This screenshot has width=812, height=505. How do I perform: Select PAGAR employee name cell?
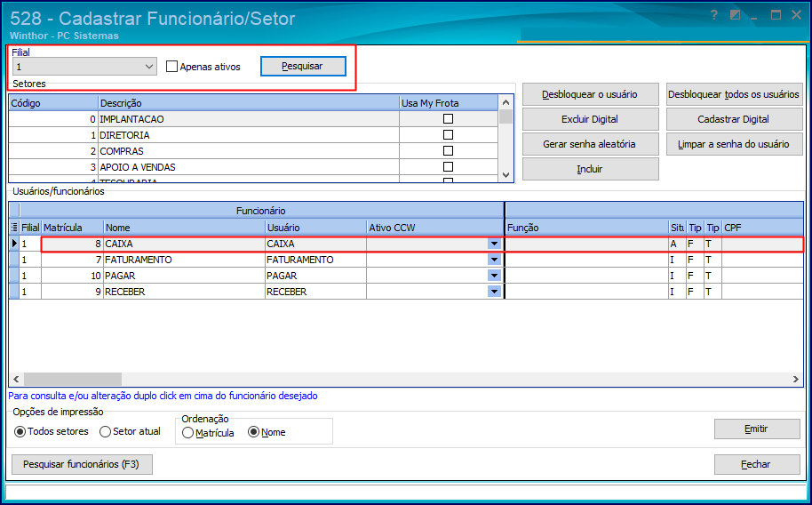click(185, 276)
